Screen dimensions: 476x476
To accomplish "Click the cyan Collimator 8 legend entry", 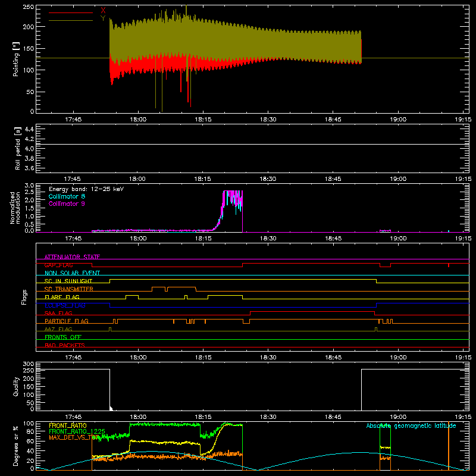I will point(67,196).
